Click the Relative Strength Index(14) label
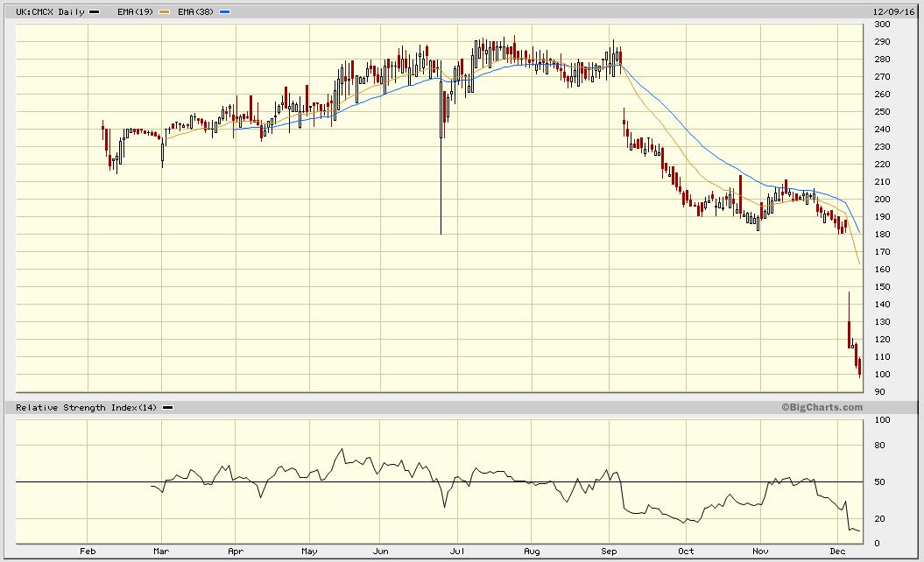 point(86,408)
